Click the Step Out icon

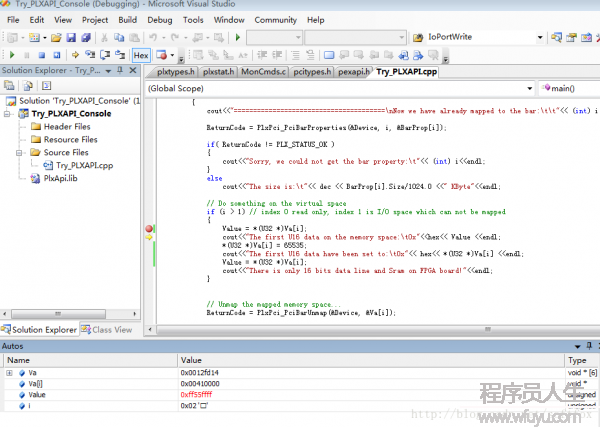tap(120, 55)
